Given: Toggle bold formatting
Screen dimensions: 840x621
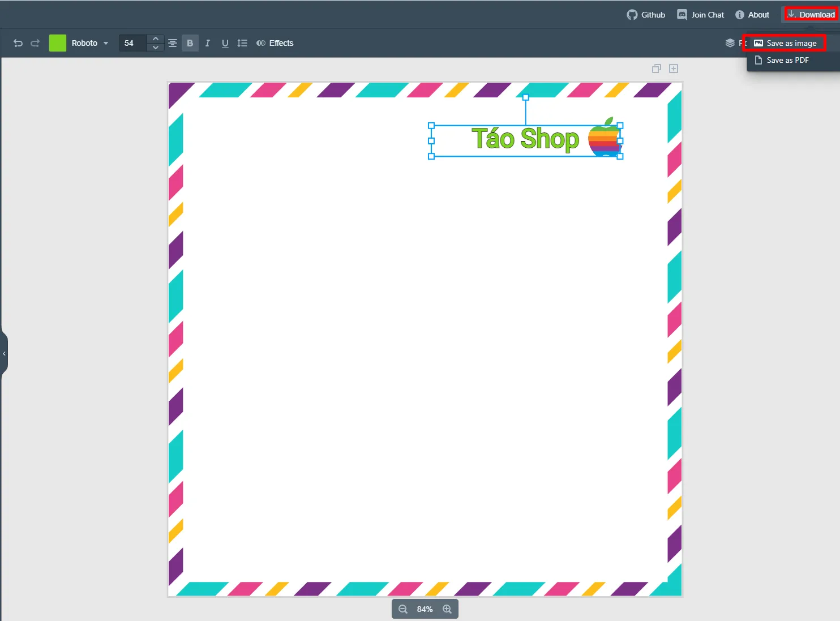Looking at the screenshot, I should [x=190, y=43].
